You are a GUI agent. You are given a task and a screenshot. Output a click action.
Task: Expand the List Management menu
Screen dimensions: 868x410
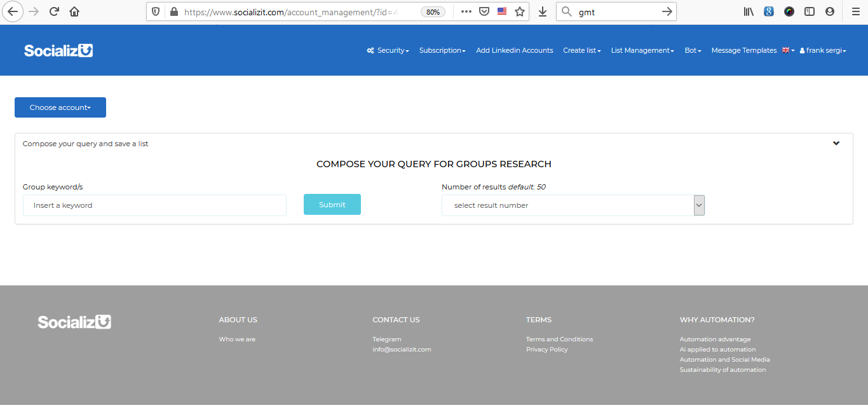click(x=642, y=50)
